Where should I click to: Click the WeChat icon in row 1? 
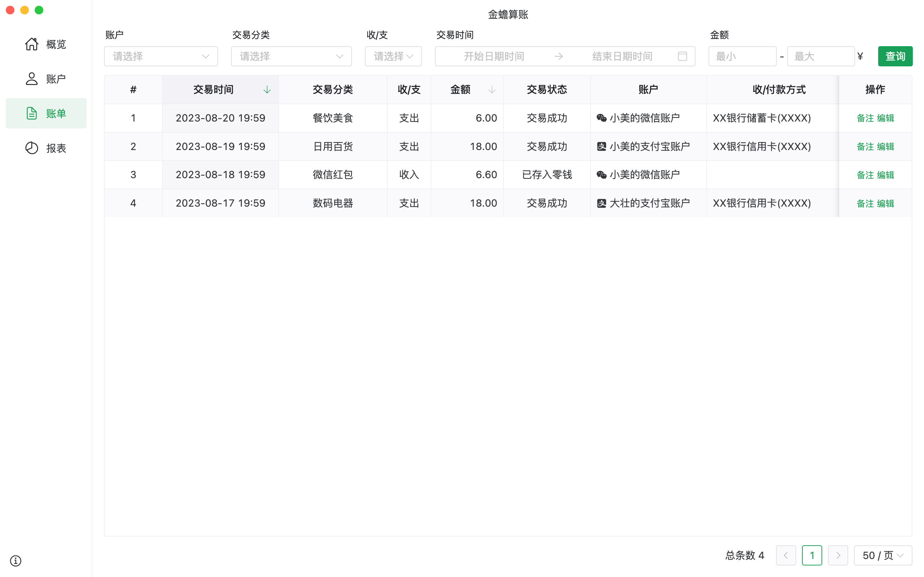(601, 118)
